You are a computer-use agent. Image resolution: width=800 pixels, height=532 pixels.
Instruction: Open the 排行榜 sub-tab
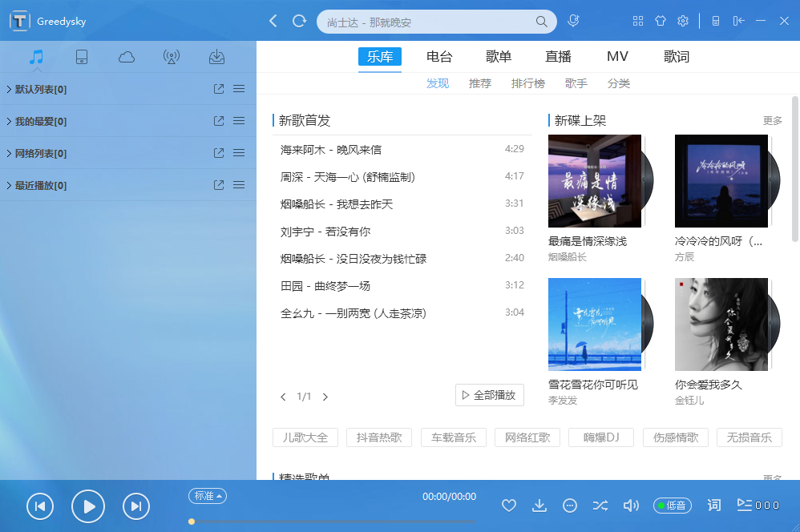528,83
